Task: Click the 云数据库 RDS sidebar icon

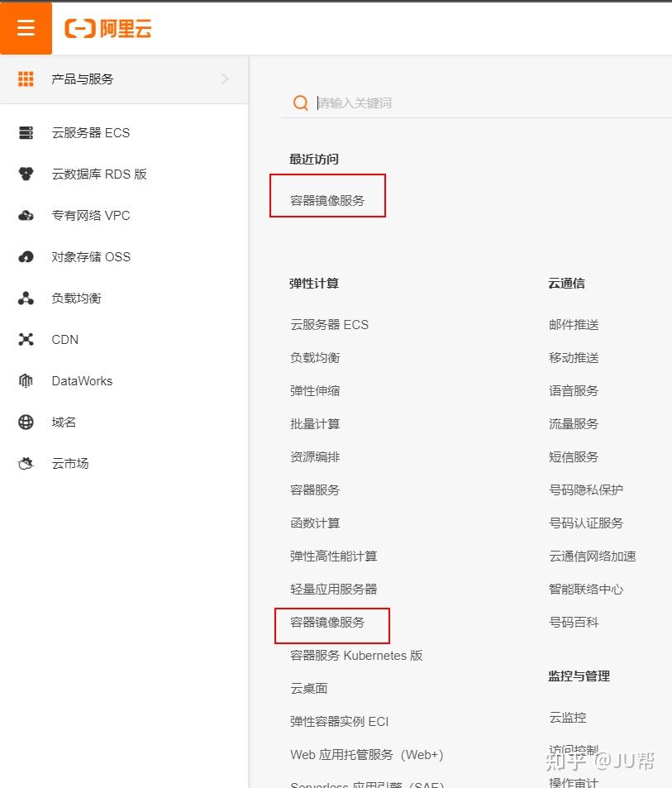Action: click(26, 174)
